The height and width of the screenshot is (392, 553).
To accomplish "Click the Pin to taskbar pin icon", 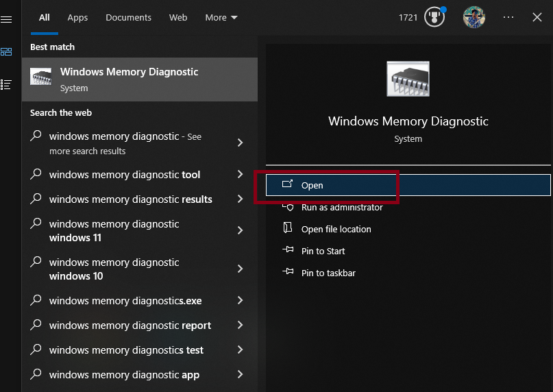I will click(x=288, y=273).
